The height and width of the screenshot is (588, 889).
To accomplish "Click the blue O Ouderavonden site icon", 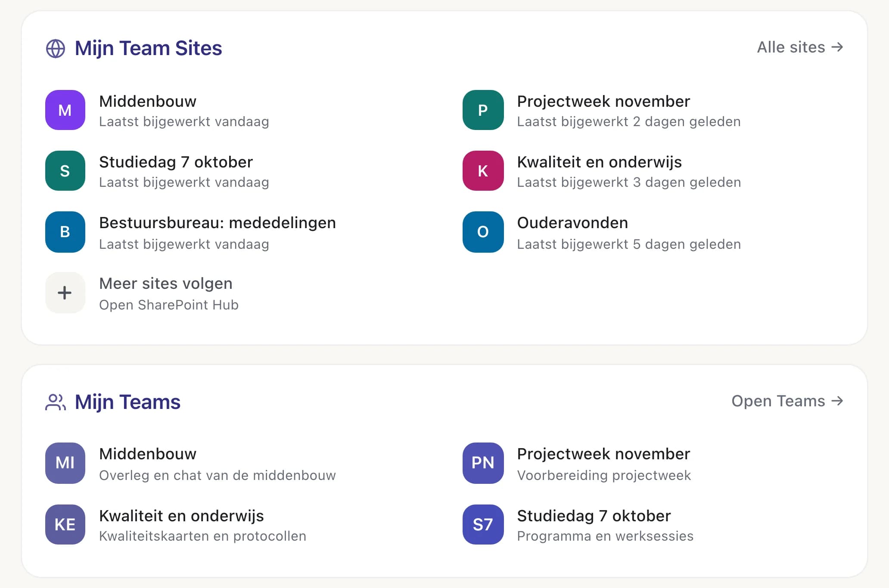I will coord(483,232).
